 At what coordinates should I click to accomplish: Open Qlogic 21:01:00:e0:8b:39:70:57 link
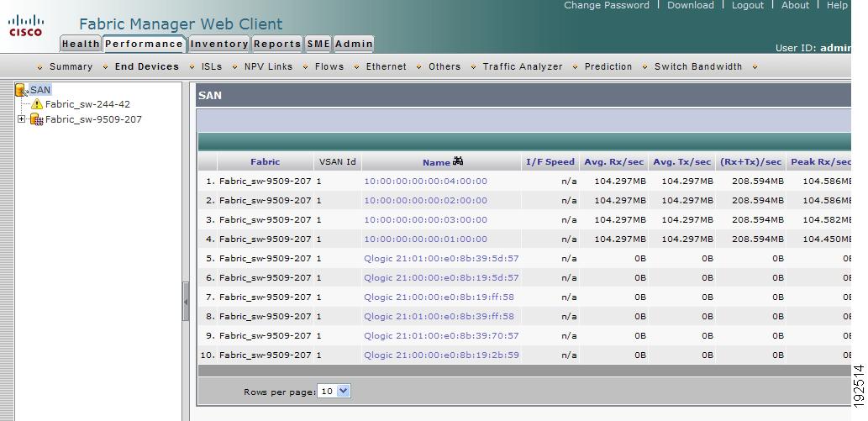pos(441,335)
